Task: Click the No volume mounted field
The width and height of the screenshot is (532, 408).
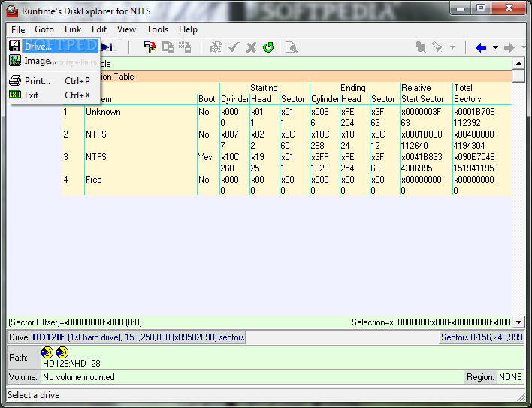Action: pyautogui.click(x=252, y=377)
